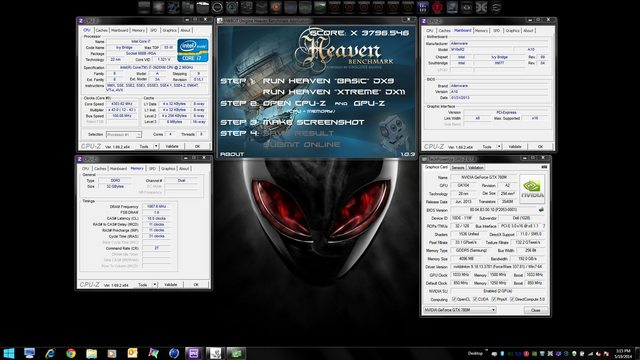The height and width of the screenshot is (360, 640).
Task: Toggle the CUDA checkbox
Action: [475, 299]
